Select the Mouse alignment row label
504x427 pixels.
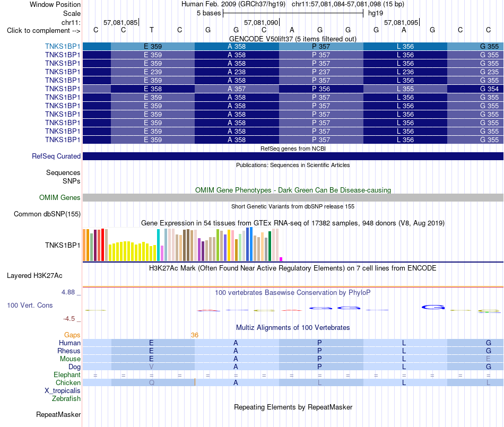click(70, 359)
